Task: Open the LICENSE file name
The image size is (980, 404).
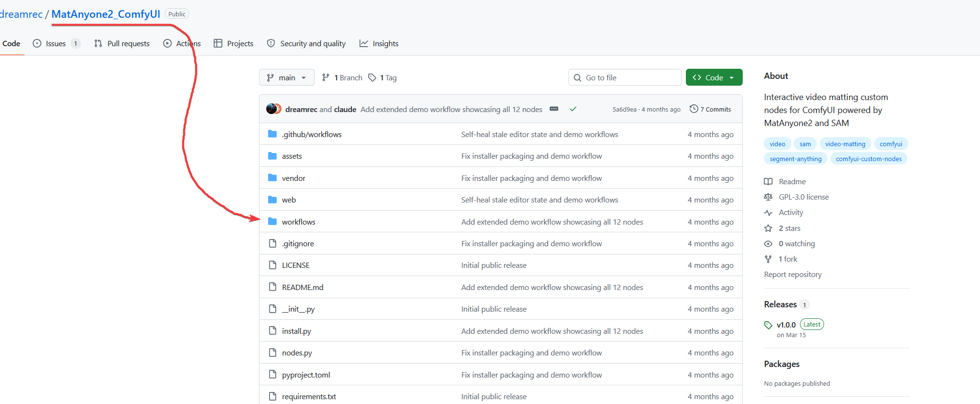Action: click(x=296, y=265)
